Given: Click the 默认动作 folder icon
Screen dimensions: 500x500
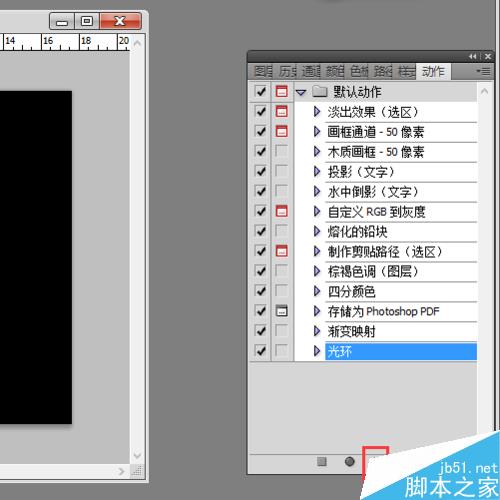Looking at the screenshot, I should [x=320, y=91].
